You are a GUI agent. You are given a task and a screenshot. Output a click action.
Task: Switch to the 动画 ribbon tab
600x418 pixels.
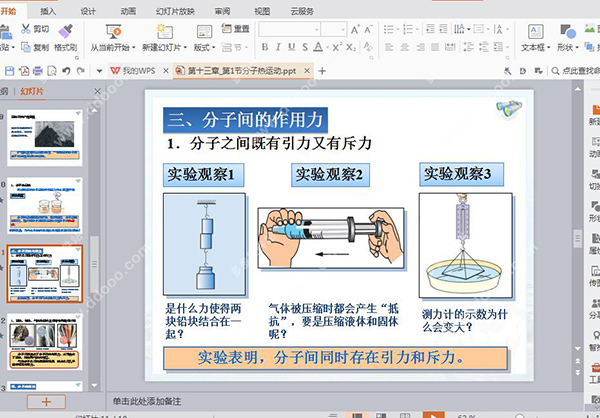pyautogui.click(x=128, y=11)
